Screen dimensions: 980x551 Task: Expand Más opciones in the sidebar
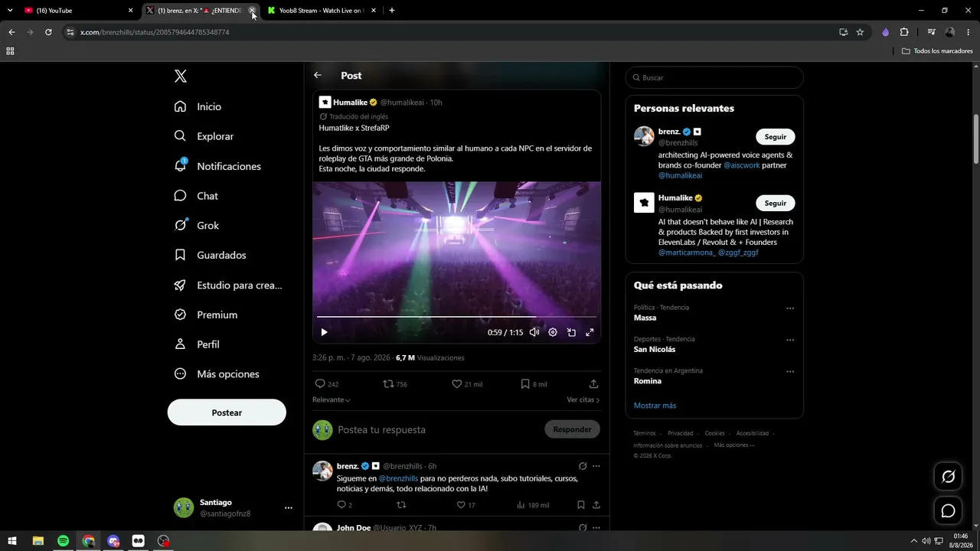[217, 374]
